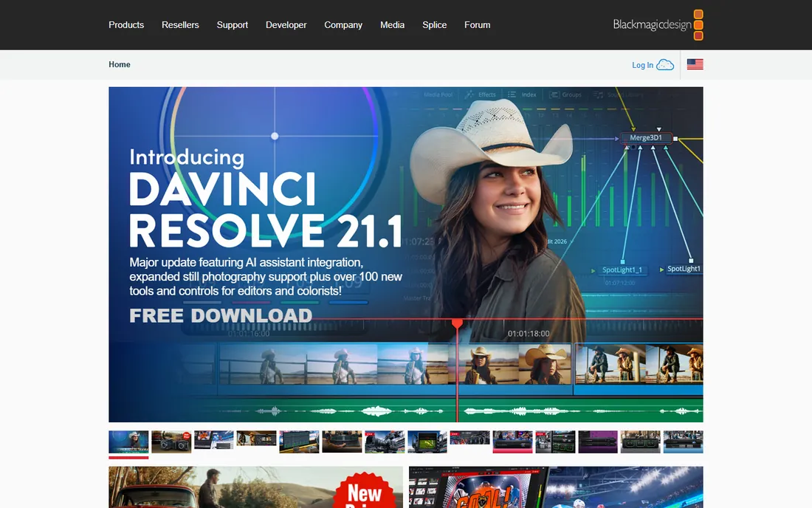This screenshot has height=508, width=812.
Task: Click FREE DOWNLOAD text in the banner
Action: point(221,315)
